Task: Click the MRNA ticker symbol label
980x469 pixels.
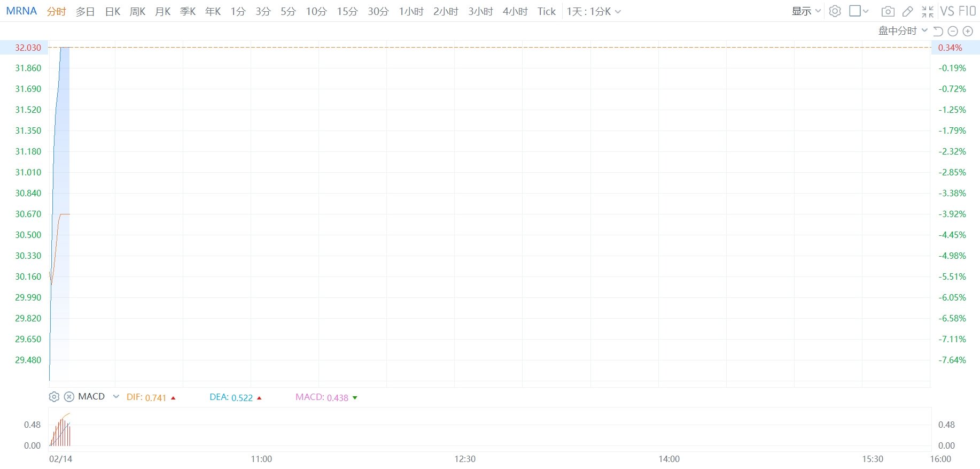Action: pos(21,11)
